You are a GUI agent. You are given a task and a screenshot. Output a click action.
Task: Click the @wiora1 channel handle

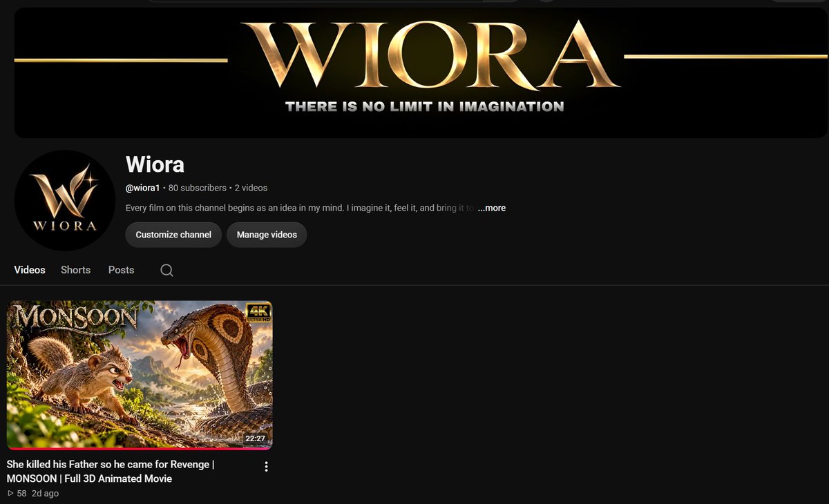(143, 188)
